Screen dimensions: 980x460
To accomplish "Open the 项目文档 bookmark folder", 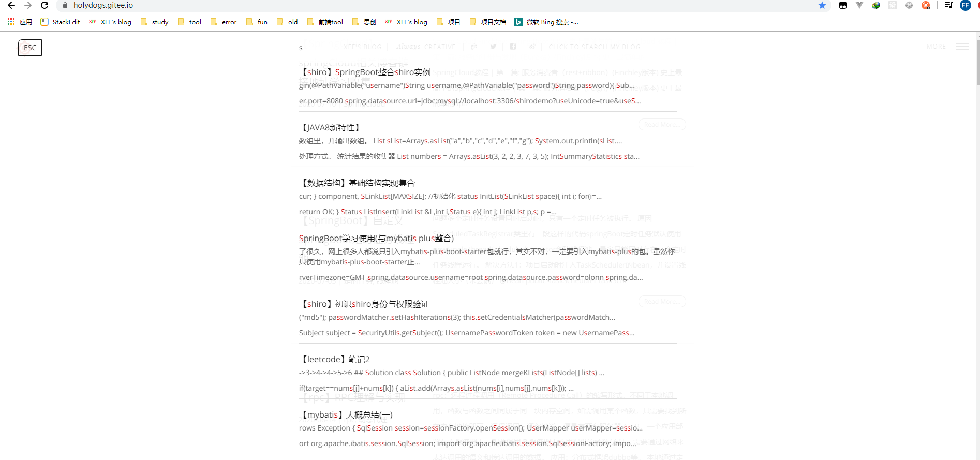I will tap(488, 22).
